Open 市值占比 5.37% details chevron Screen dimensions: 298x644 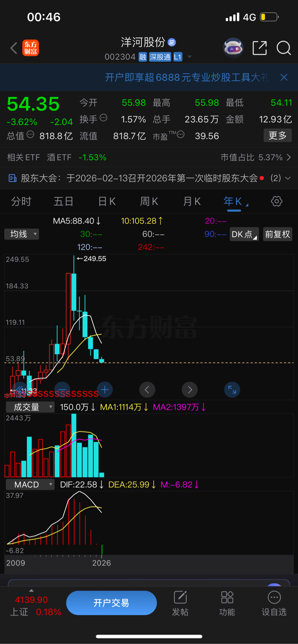pyautogui.click(x=289, y=157)
